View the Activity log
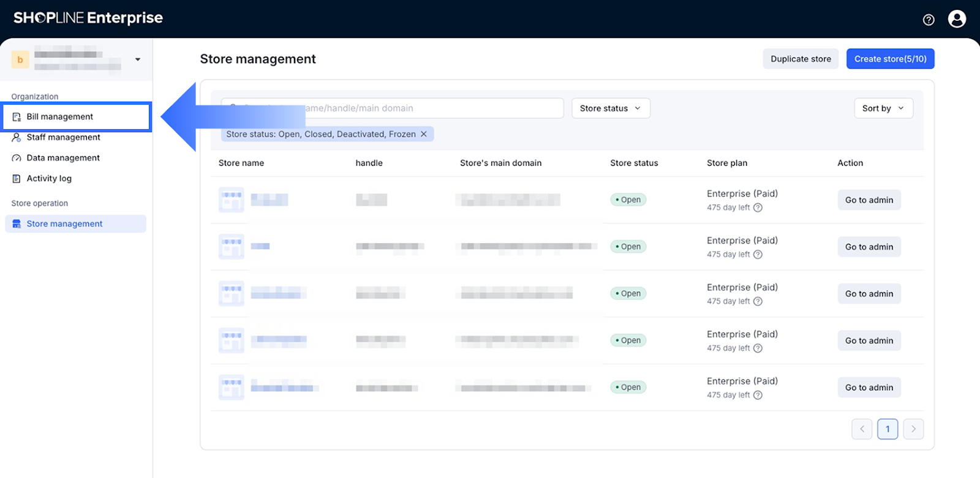Image resolution: width=980 pixels, height=478 pixels. 49,179
